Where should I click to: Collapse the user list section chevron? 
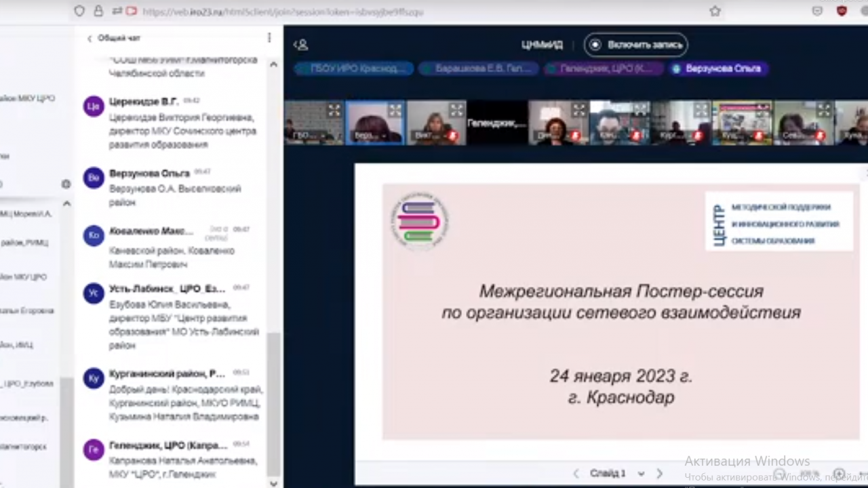(x=66, y=203)
